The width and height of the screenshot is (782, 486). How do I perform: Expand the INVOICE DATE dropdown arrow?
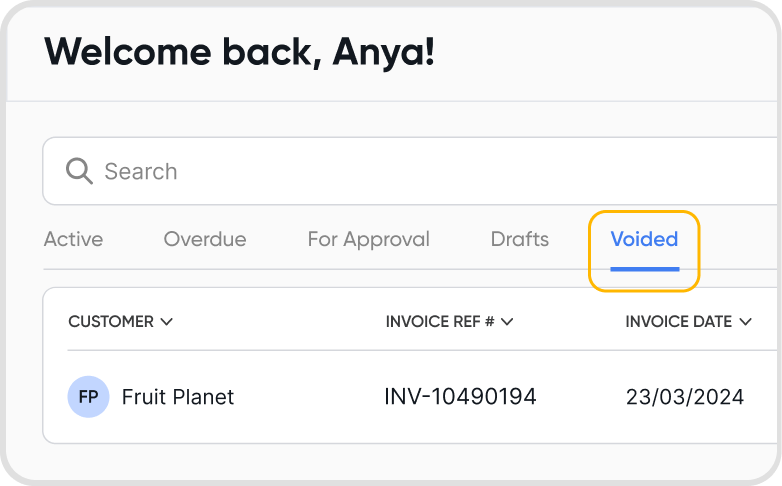point(744,322)
